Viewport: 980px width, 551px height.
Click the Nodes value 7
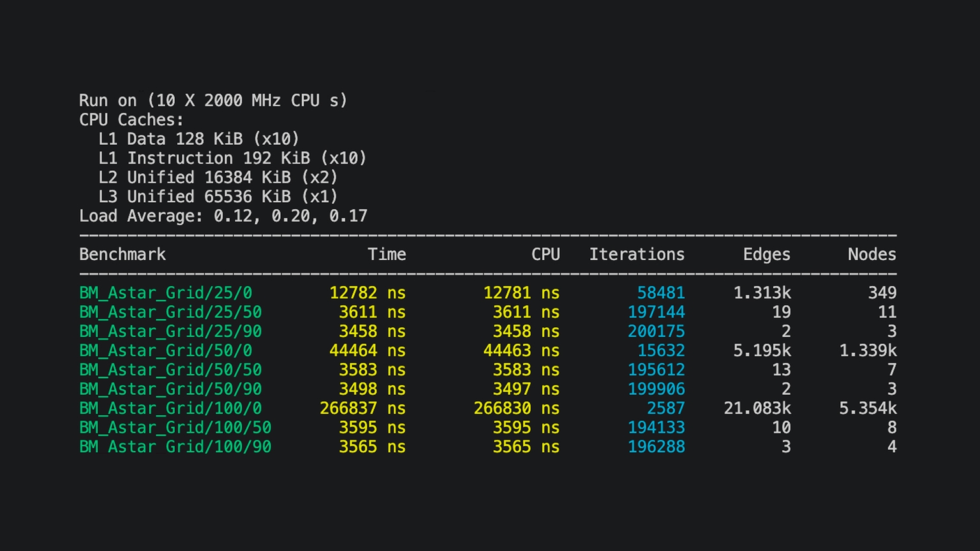coord(892,369)
